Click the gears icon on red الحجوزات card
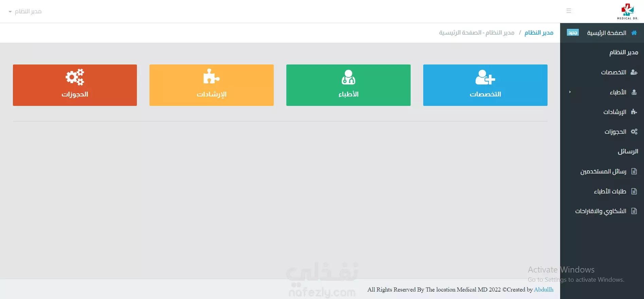 [75, 77]
